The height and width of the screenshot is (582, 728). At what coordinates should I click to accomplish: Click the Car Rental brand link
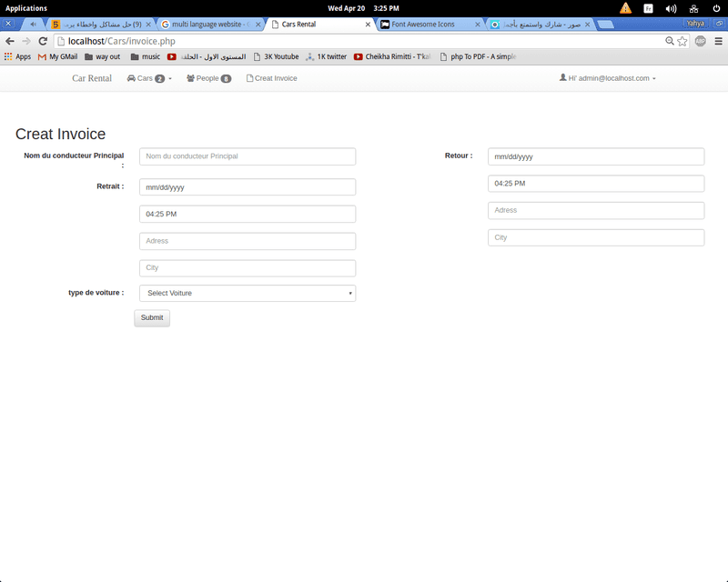pos(92,78)
